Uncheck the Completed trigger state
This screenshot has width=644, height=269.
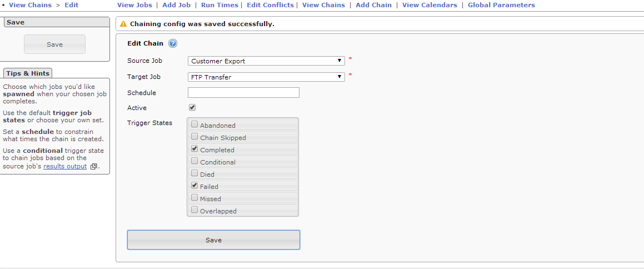[194, 150]
